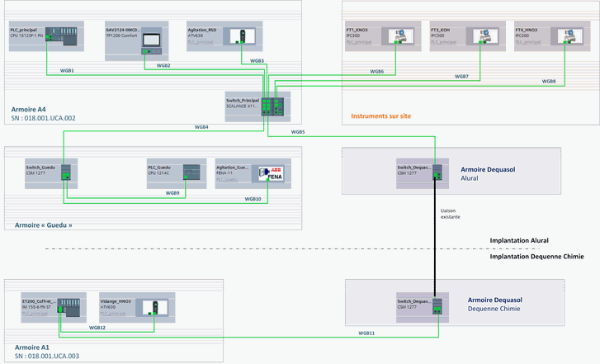Click the 6AV2124-0MC0... device name

(x=123, y=30)
